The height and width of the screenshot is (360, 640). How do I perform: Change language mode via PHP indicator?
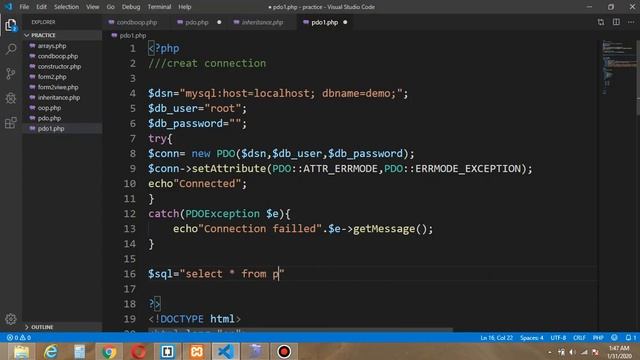[598, 338]
